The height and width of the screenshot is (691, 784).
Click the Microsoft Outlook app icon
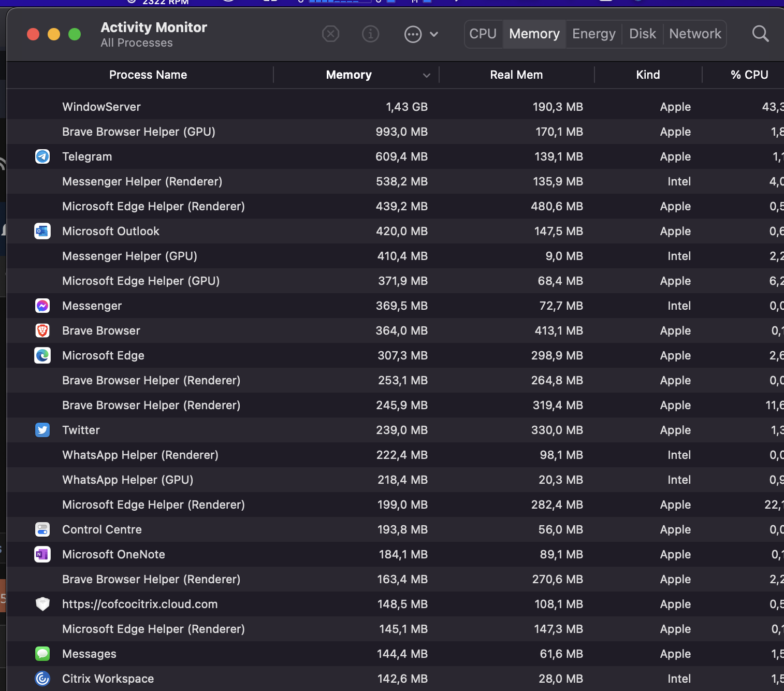42,231
